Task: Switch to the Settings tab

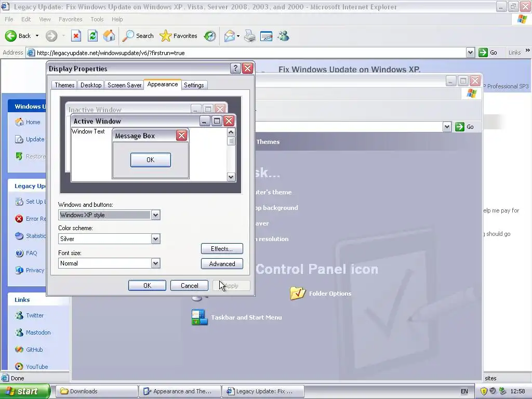Action: point(194,85)
